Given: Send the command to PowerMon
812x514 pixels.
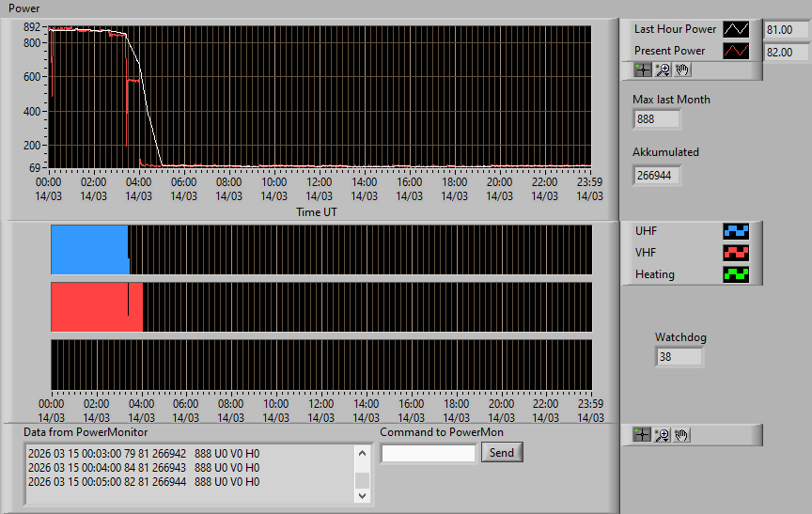Looking at the screenshot, I should (502, 452).
